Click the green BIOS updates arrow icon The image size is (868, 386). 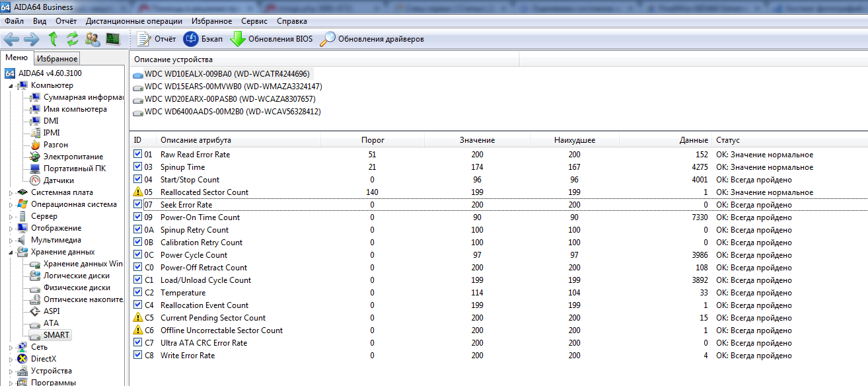pos(238,39)
